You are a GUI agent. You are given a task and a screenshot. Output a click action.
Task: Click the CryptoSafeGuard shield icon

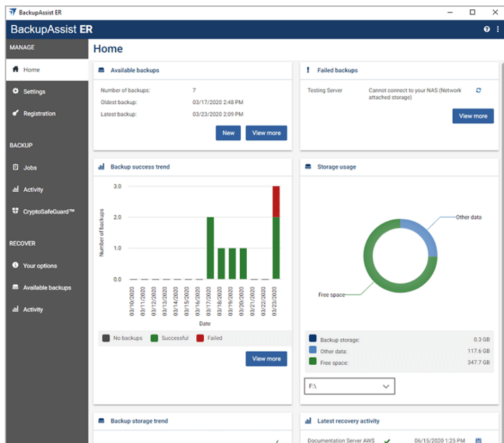(x=15, y=211)
